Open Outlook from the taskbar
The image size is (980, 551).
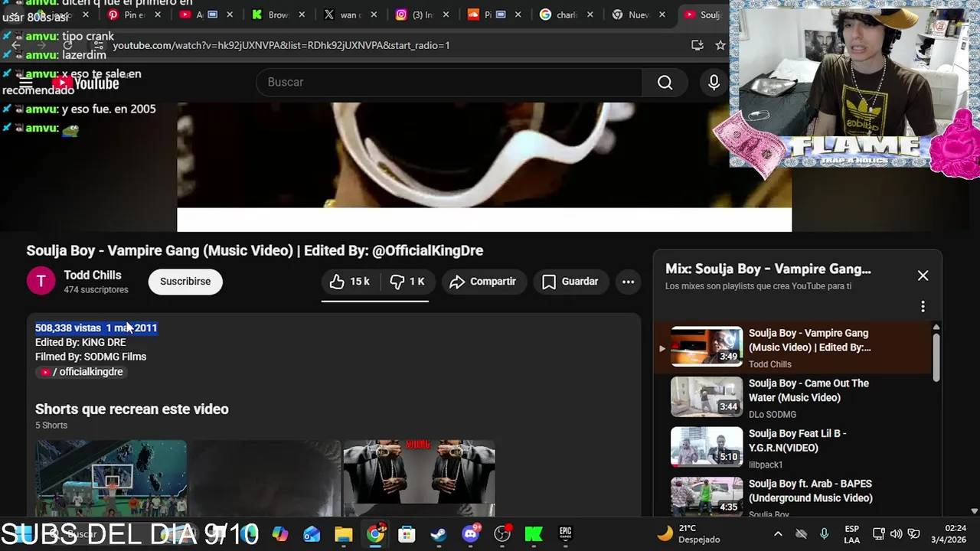312,533
